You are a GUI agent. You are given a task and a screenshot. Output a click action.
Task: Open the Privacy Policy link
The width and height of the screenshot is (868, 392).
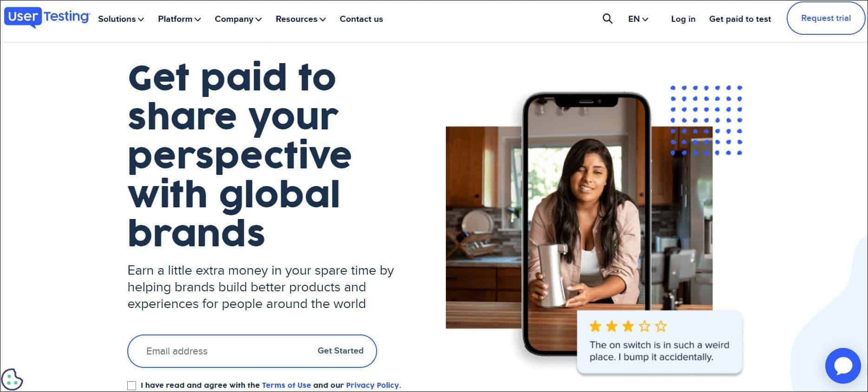coord(372,385)
